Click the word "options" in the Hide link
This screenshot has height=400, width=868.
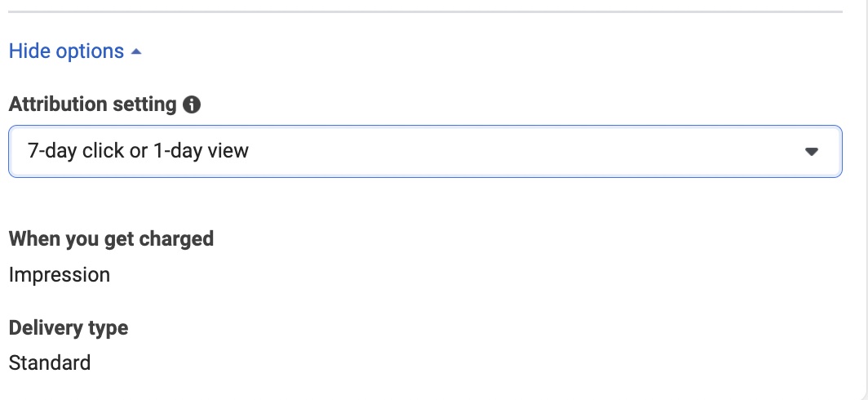[90, 51]
